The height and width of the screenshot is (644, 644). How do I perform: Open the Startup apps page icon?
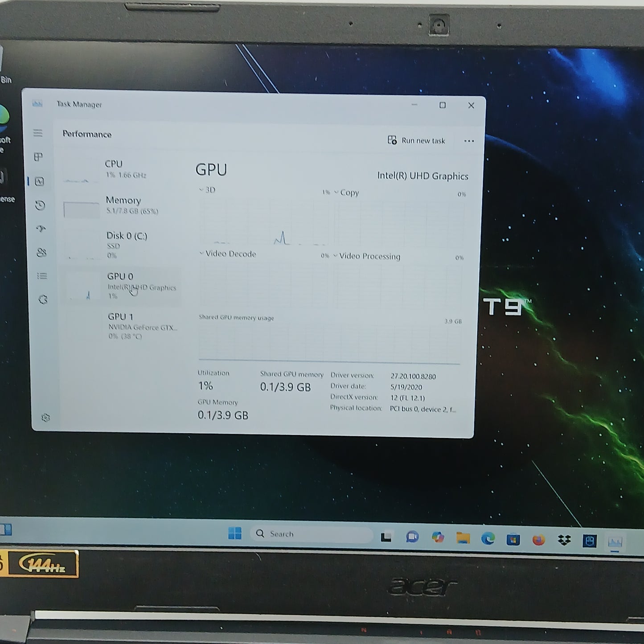point(41,229)
